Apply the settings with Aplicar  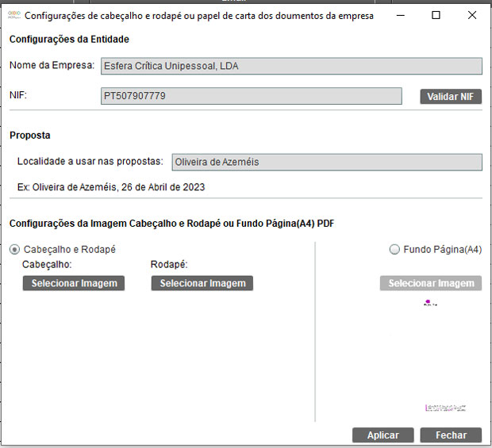pyautogui.click(x=382, y=435)
